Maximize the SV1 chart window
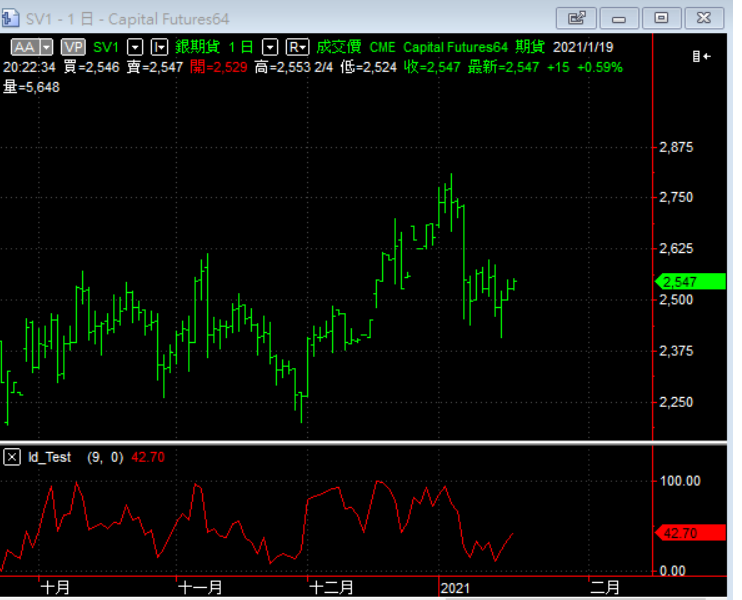The height and width of the screenshot is (600, 742). [661, 18]
